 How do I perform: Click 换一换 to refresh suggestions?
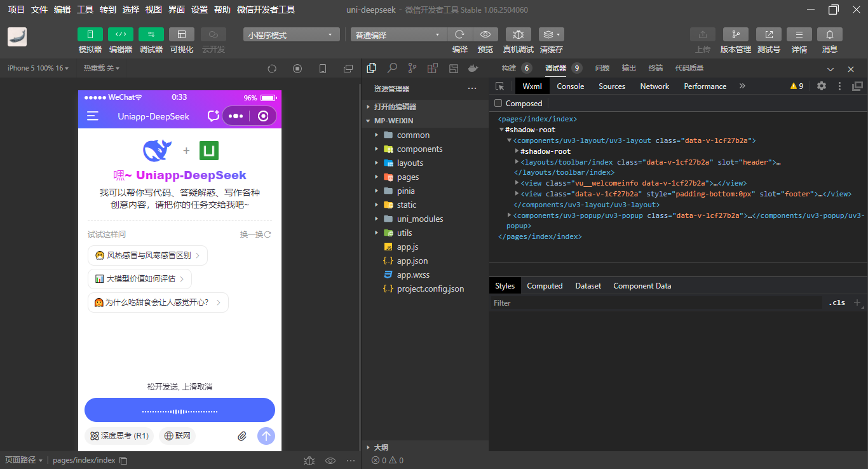pos(255,234)
